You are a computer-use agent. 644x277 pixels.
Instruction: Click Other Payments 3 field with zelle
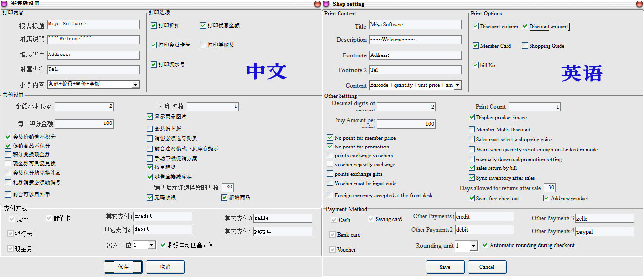pos(605,219)
